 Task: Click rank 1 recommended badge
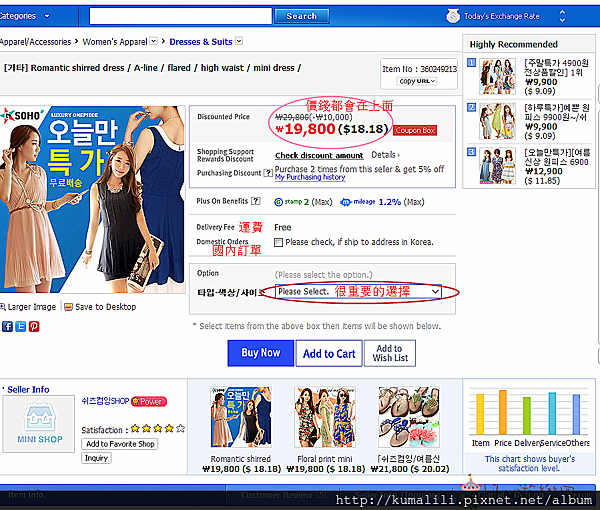point(471,62)
